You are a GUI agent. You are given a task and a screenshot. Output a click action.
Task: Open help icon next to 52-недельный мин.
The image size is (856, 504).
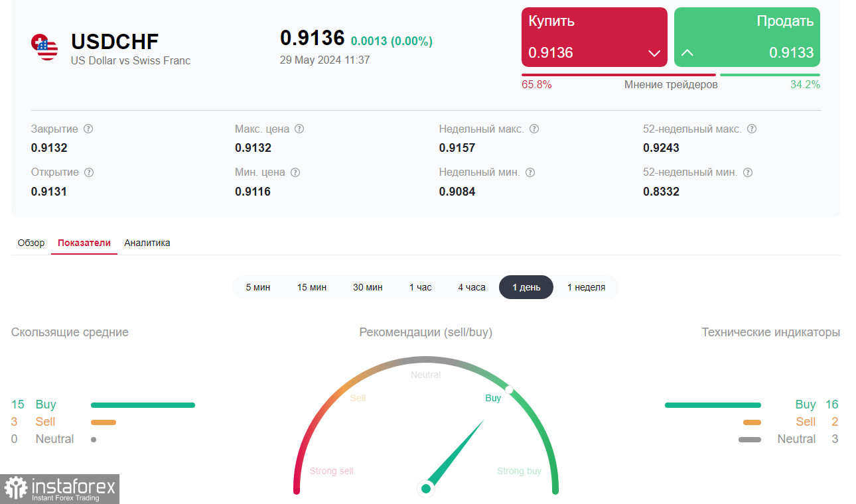(x=748, y=172)
